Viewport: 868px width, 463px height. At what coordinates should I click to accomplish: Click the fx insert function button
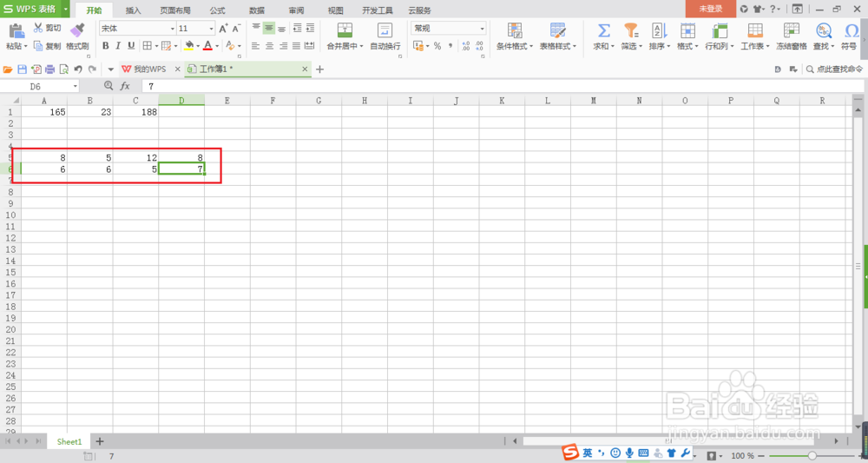click(125, 86)
